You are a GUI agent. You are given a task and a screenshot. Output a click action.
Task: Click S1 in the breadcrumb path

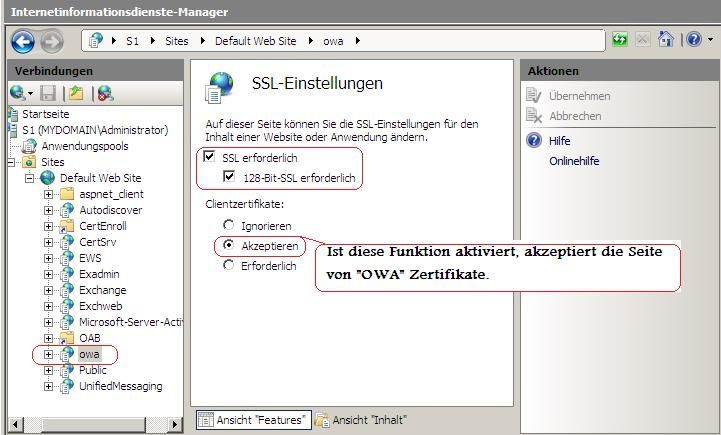click(x=132, y=41)
